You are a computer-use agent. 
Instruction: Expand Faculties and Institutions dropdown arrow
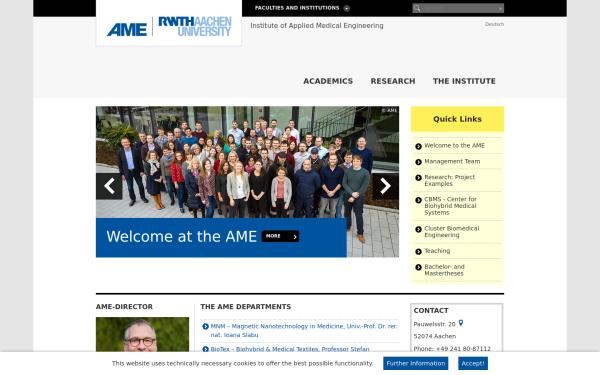(346, 8)
